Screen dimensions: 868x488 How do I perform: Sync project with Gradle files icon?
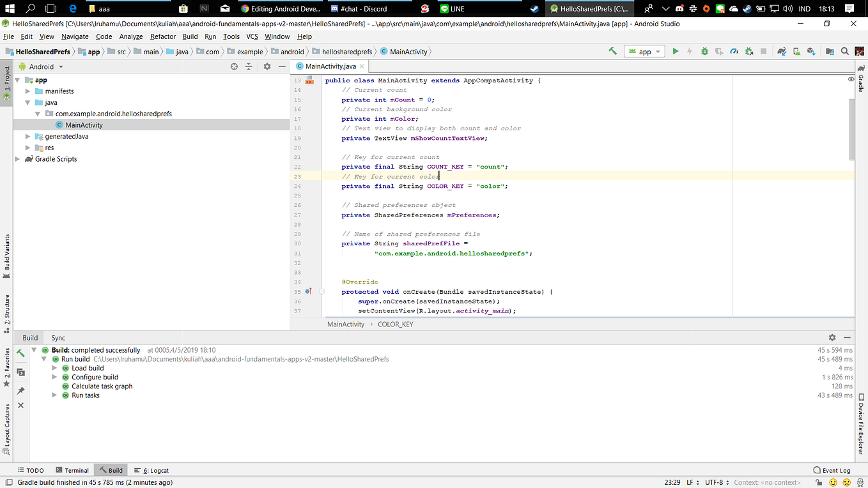tap(781, 52)
